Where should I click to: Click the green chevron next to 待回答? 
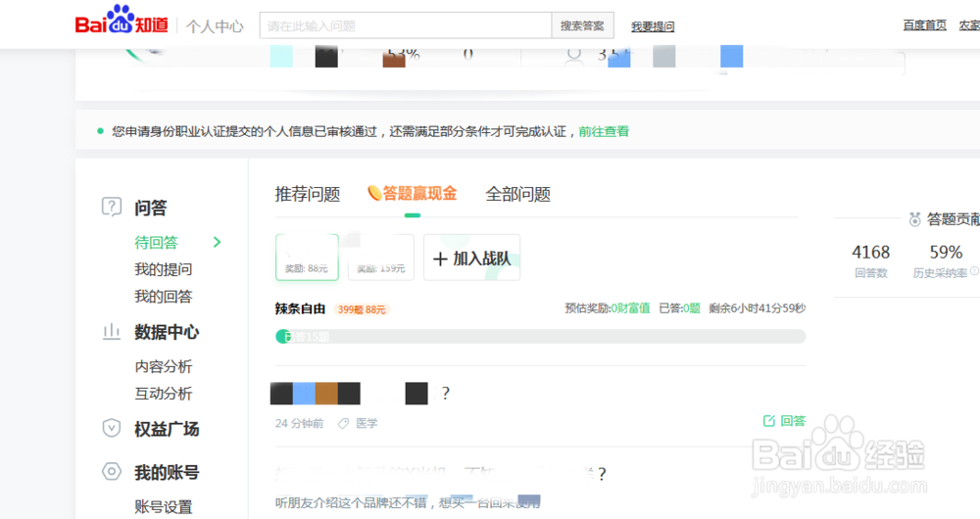click(x=217, y=242)
